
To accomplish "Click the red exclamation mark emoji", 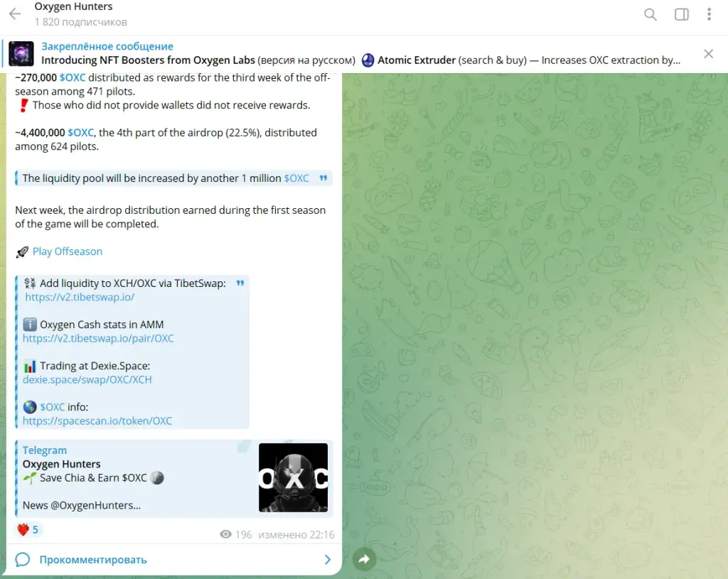I will [x=23, y=105].
